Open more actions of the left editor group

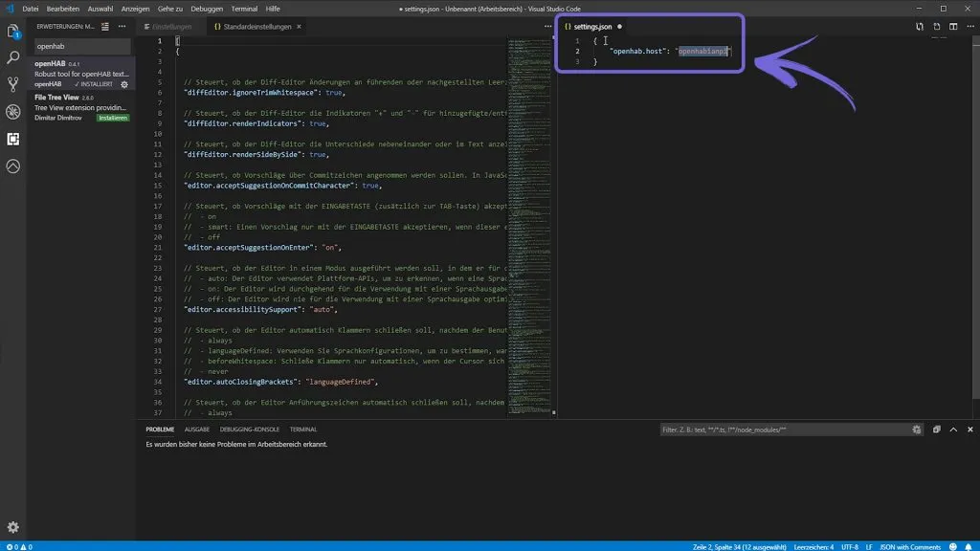[547, 26]
